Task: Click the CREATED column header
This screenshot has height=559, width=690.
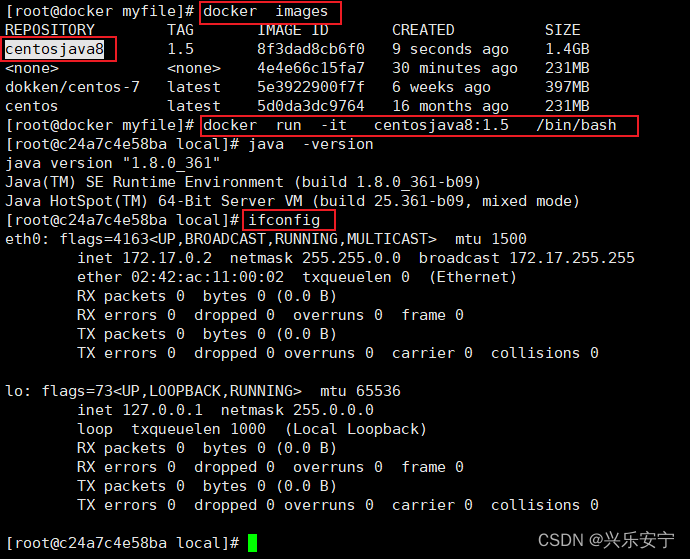Action: coord(423,30)
